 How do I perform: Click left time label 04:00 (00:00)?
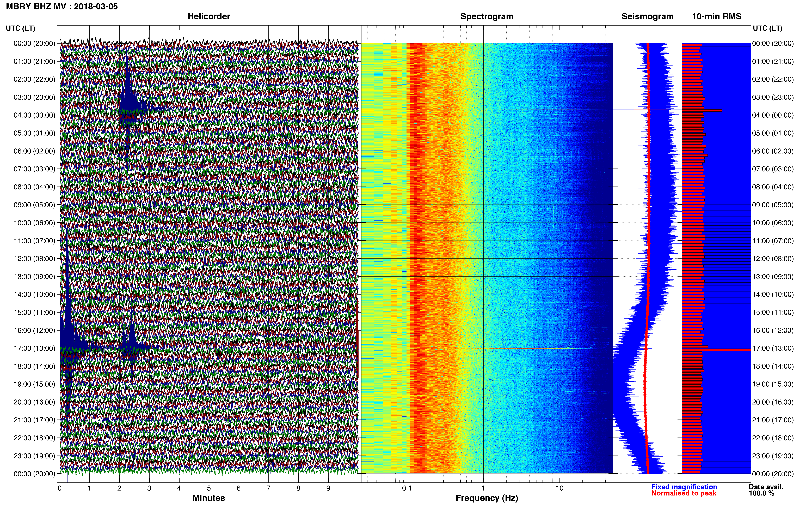pos(34,115)
